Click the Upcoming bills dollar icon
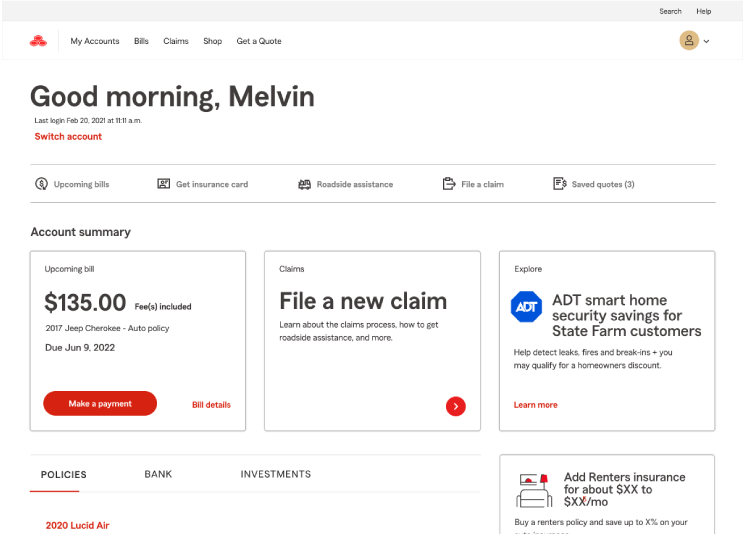This screenshot has width=743, height=534. tap(41, 184)
